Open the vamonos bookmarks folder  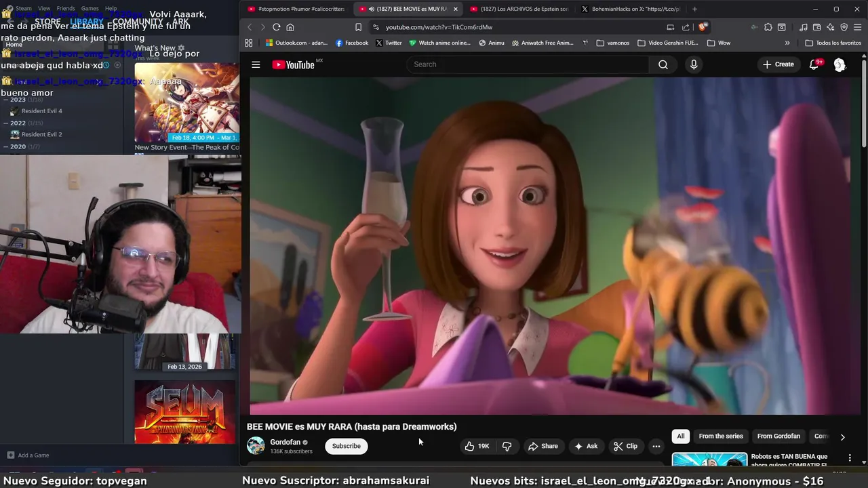click(x=613, y=43)
